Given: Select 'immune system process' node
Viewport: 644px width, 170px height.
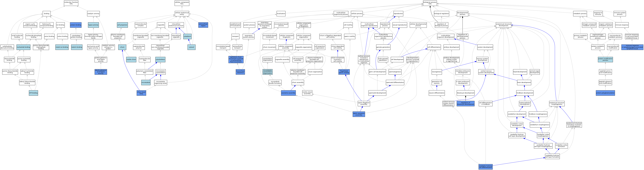Looking at the screenshot, I should tap(620, 14).
